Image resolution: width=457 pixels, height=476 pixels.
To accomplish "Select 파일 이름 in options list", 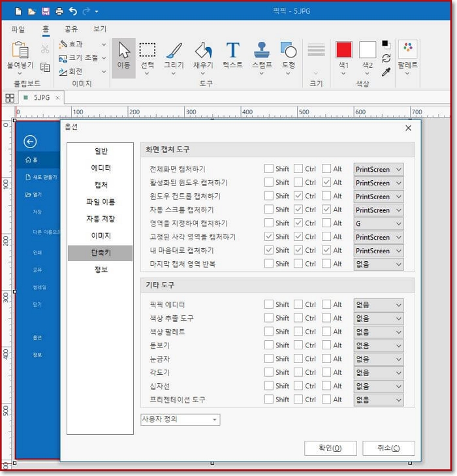I will point(101,202).
